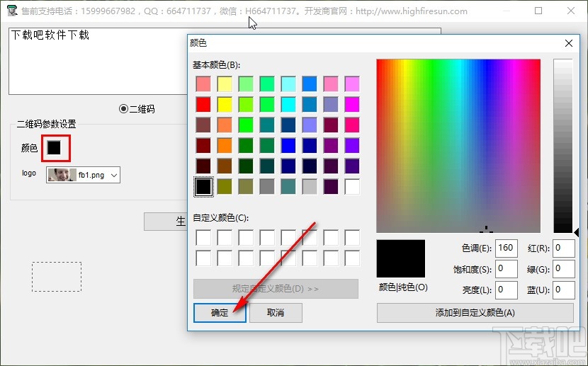Click the app icon in title bar
Viewport: 588px width, 366px height.
pyautogui.click(x=12, y=11)
